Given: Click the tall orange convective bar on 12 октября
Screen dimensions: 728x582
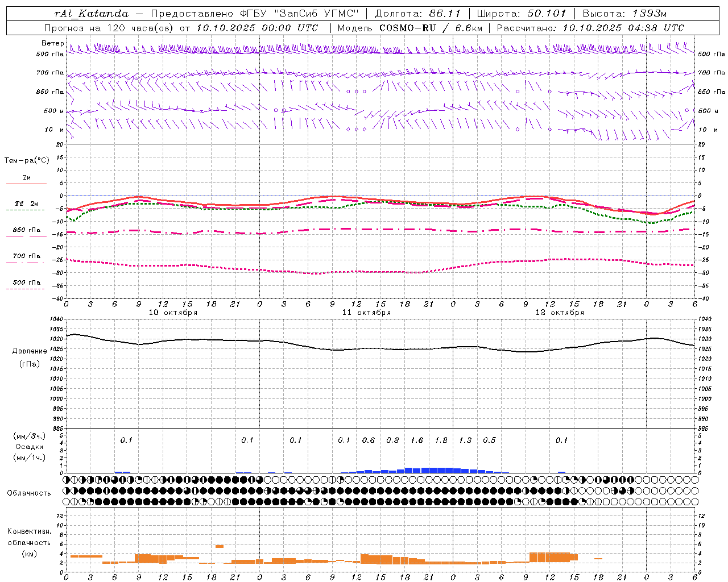Looking at the screenshot, I should click(549, 557).
